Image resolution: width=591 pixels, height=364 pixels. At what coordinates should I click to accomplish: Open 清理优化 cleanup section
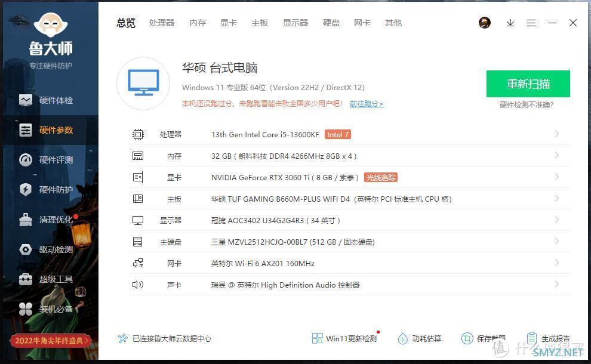pyautogui.click(x=46, y=220)
